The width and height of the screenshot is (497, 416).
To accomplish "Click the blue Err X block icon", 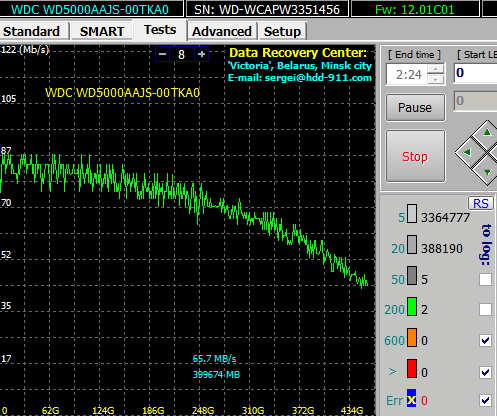I will point(411,398).
